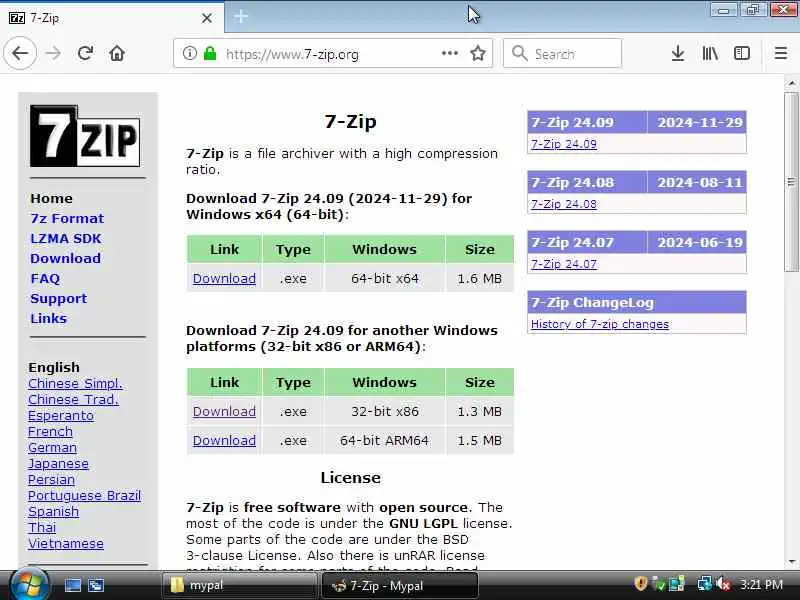Open the 7-Zip 24.08 news link
The height and width of the screenshot is (600, 800).
(x=564, y=204)
